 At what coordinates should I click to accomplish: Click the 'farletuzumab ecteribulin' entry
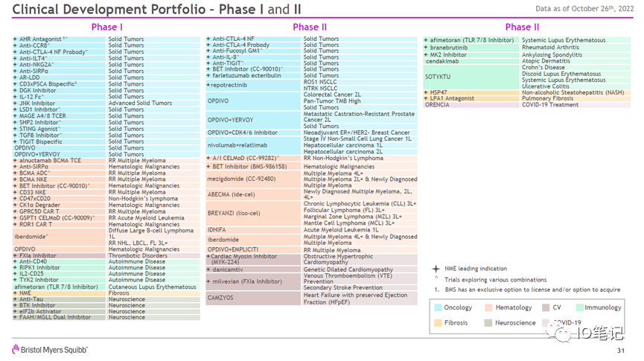click(247, 76)
